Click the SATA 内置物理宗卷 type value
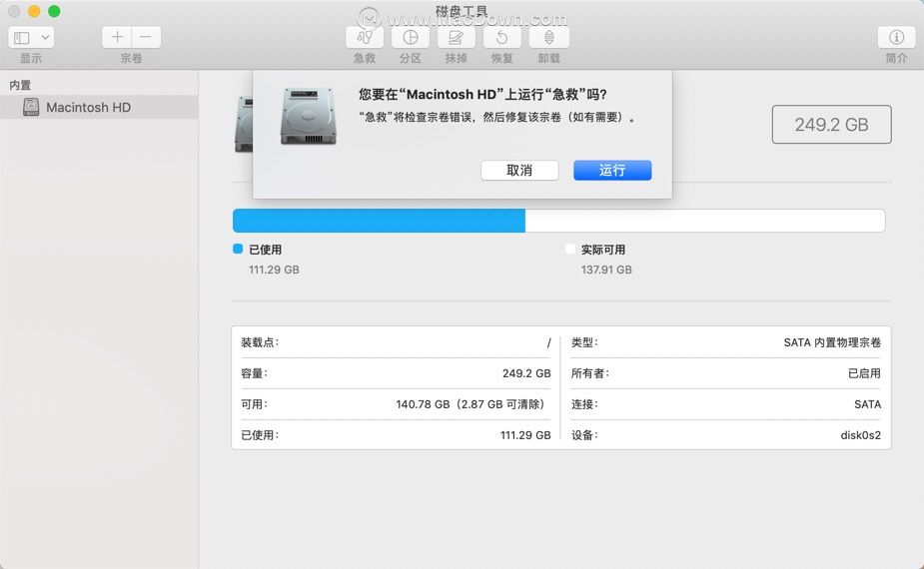The width and height of the screenshot is (924, 569). 832,342
